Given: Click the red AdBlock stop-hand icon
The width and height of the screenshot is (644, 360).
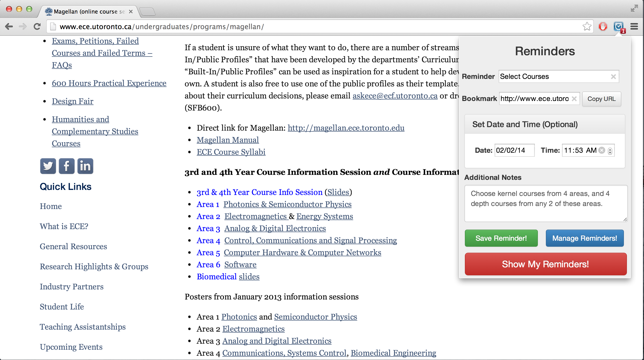Looking at the screenshot, I should (603, 26).
